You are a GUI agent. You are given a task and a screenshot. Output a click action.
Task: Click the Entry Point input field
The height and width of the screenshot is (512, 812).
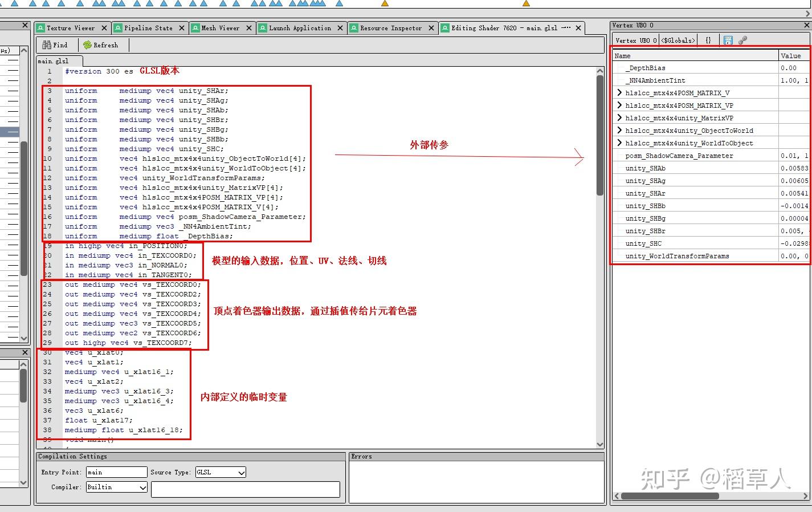tap(116, 472)
